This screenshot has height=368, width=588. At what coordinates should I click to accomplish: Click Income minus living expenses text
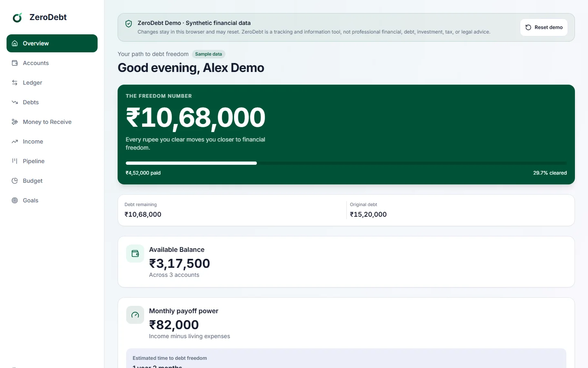click(189, 336)
